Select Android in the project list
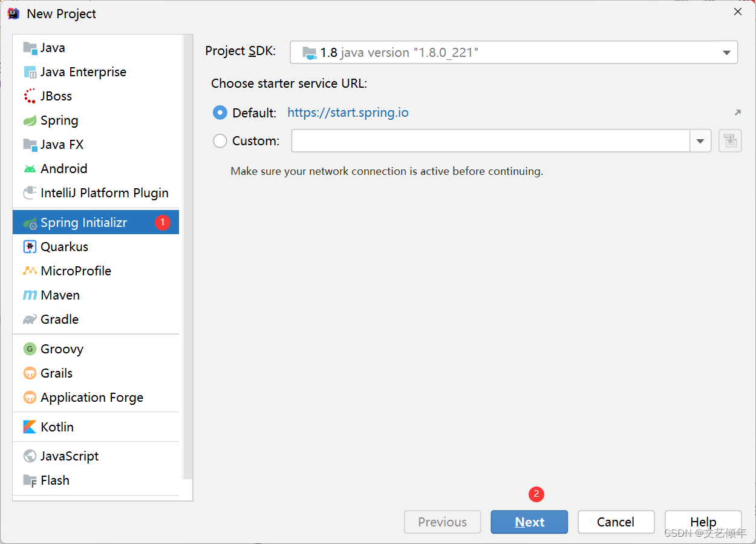The image size is (756, 544). tap(96, 169)
